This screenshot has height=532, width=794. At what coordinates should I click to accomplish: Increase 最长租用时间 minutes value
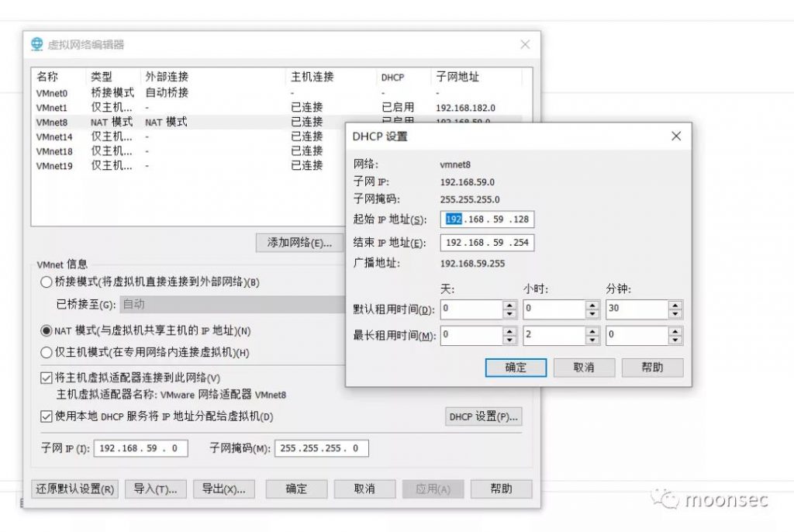[x=675, y=331]
